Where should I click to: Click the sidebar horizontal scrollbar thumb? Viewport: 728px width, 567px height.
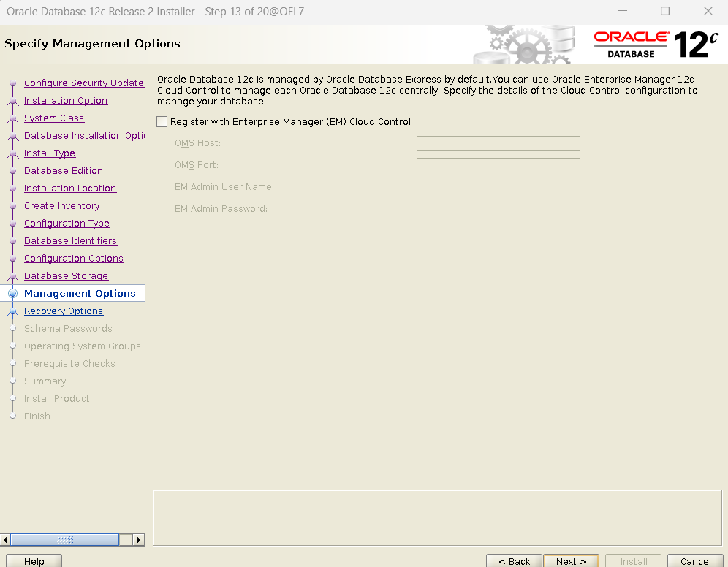(x=65, y=540)
